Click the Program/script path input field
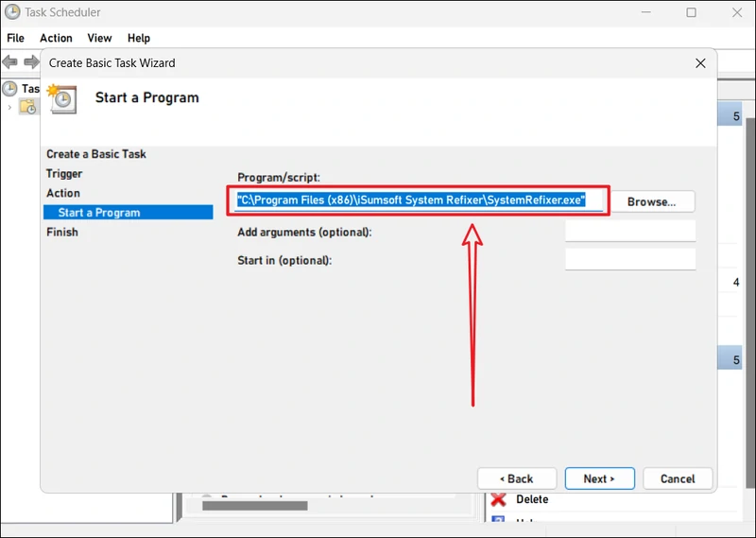 click(419, 200)
